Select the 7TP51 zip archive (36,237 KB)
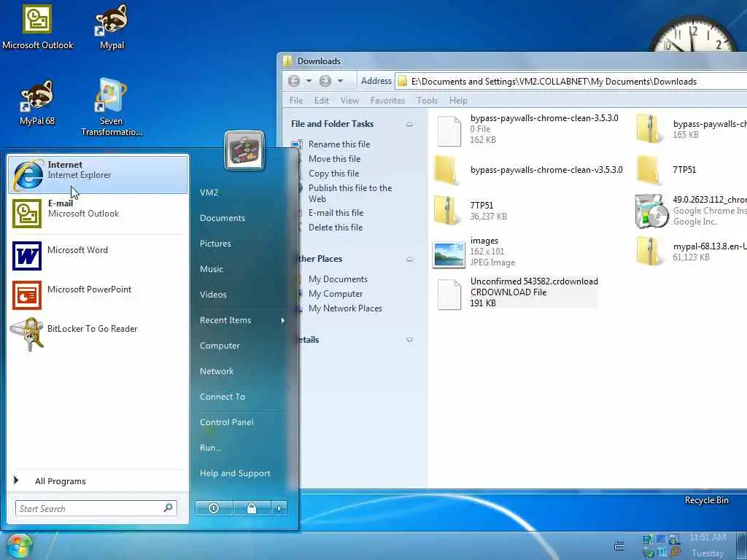The width and height of the screenshot is (747, 560). click(x=447, y=210)
